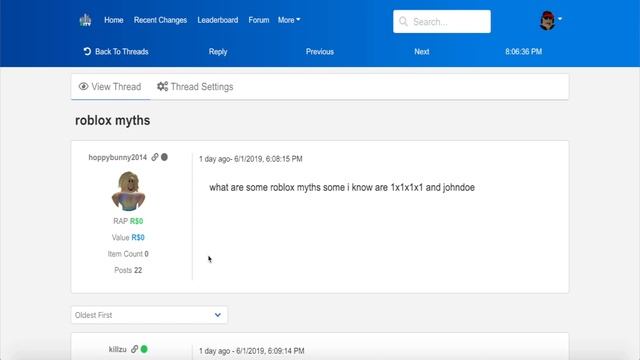
Task: Expand the More dropdown menu
Action: point(289,20)
